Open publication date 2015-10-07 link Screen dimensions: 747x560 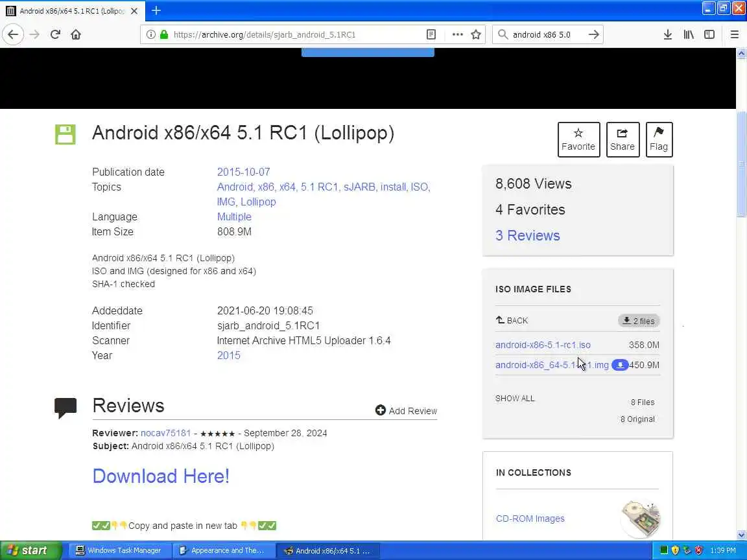point(243,172)
